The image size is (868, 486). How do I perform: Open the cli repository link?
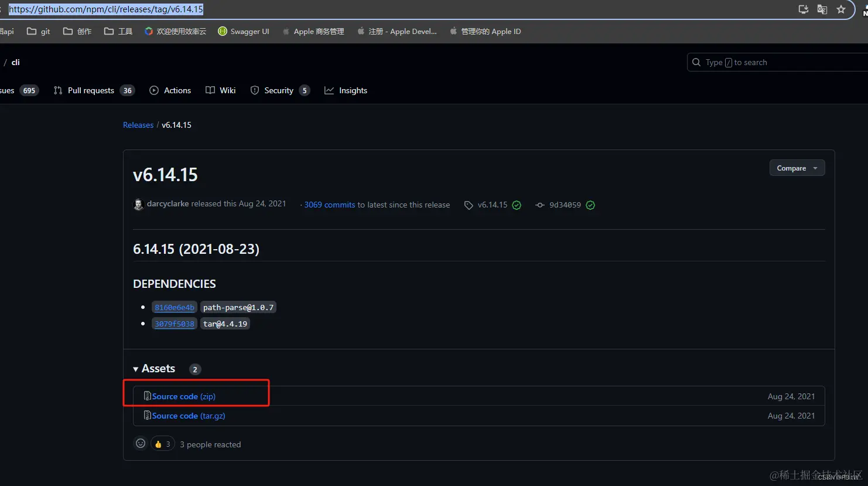(16, 62)
